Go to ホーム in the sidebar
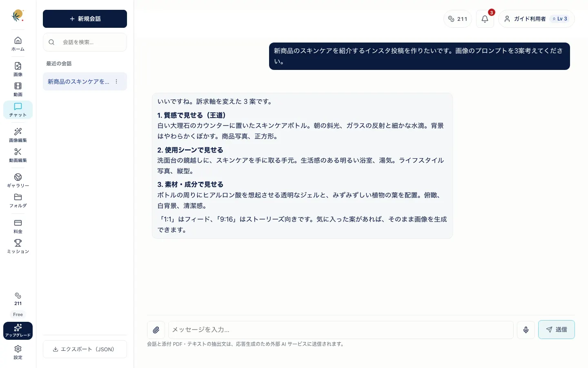Image resolution: width=588 pixels, height=368 pixels. click(18, 44)
